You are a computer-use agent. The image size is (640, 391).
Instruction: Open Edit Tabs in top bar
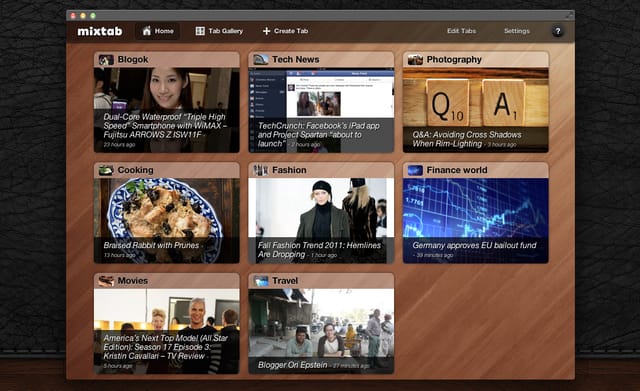pyautogui.click(x=461, y=31)
